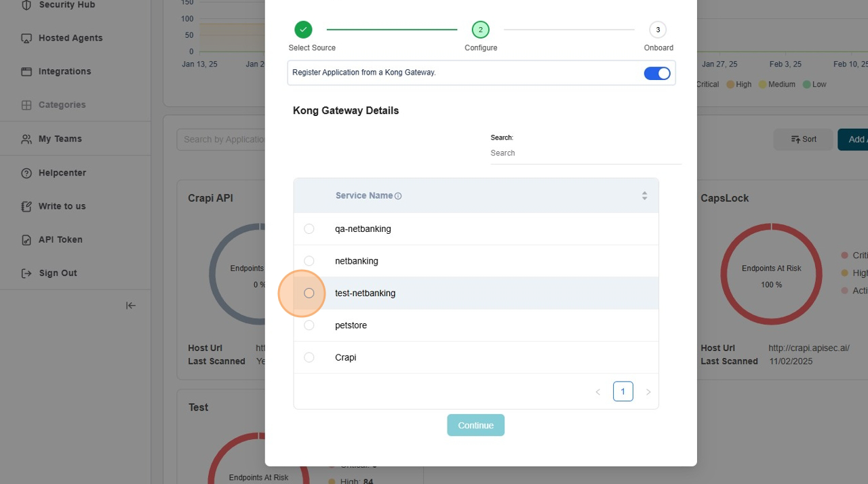The height and width of the screenshot is (484, 868).
Task: Click the My Teams people icon
Action: [26, 139]
